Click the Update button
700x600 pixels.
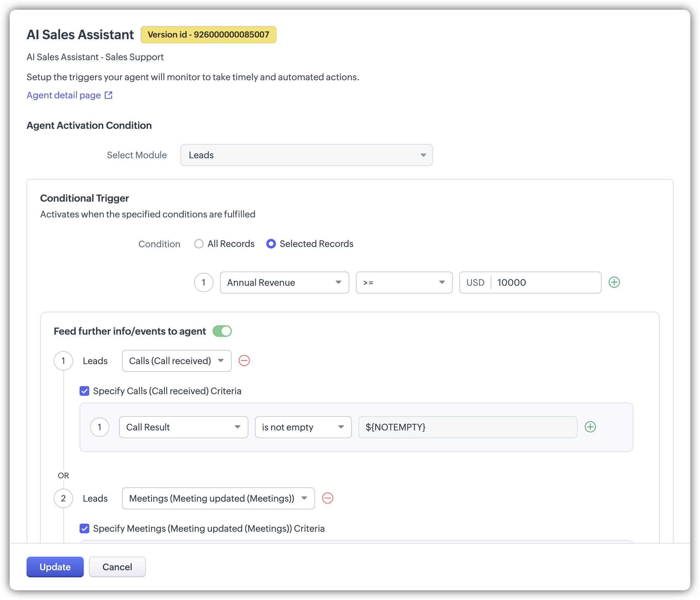tap(55, 567)
